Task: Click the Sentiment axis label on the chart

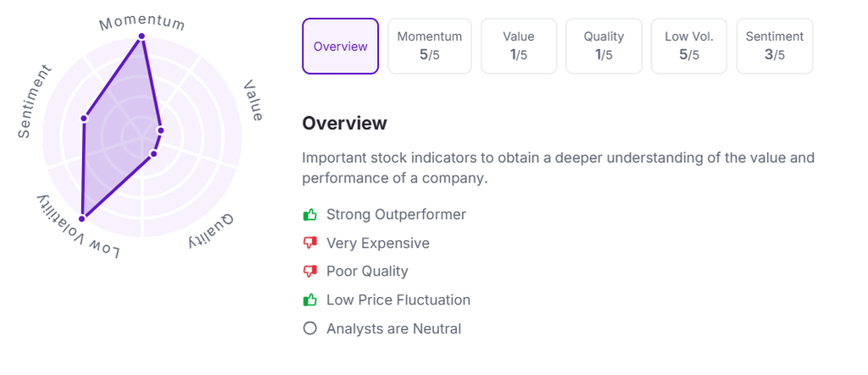Action: click(36, 102)
